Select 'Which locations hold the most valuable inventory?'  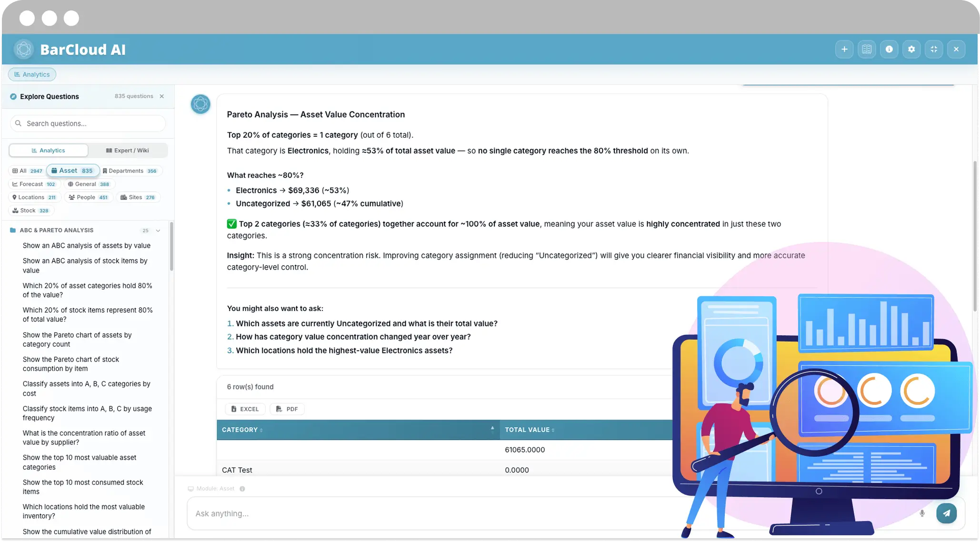point(84,512)
